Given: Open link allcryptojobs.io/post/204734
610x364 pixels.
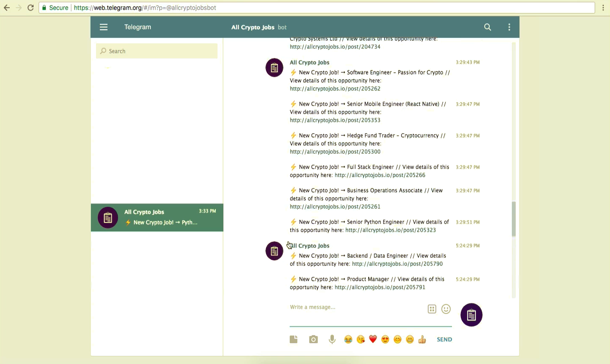Looking at the screenshot, I should click(x=335, y=47).
